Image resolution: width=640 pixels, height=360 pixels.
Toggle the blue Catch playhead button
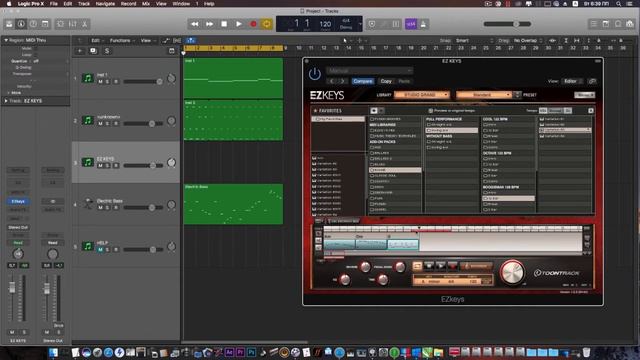pyautogui.click(x=191, y=40)
